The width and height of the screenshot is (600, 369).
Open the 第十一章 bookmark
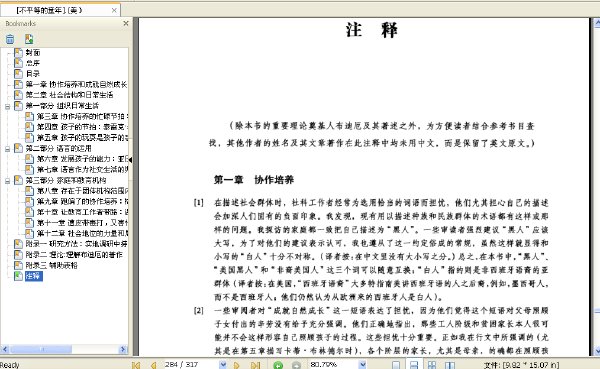click(82, 222)
